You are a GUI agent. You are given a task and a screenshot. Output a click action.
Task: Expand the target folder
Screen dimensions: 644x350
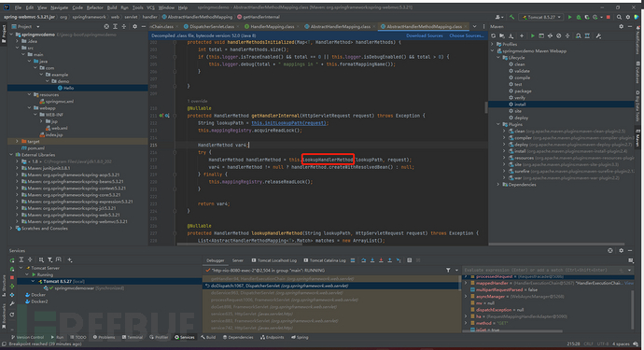pos(17,141)
